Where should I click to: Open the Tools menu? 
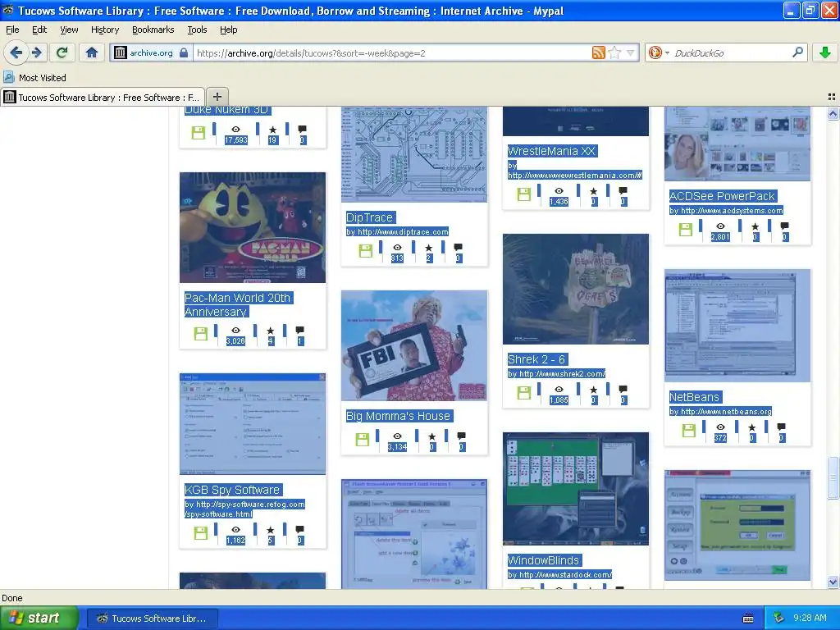pyautogui.click(x=197, y=30)
